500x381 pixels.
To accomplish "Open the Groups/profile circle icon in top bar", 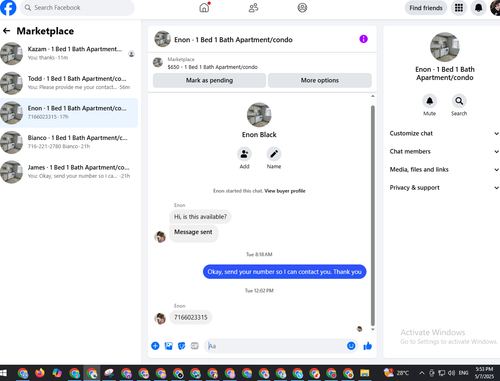I will tap(302, 7).
